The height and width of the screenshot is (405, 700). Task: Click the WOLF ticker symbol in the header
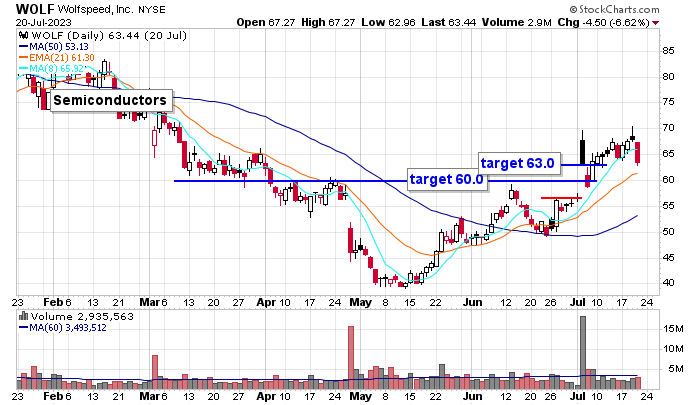tap(35, 9)
